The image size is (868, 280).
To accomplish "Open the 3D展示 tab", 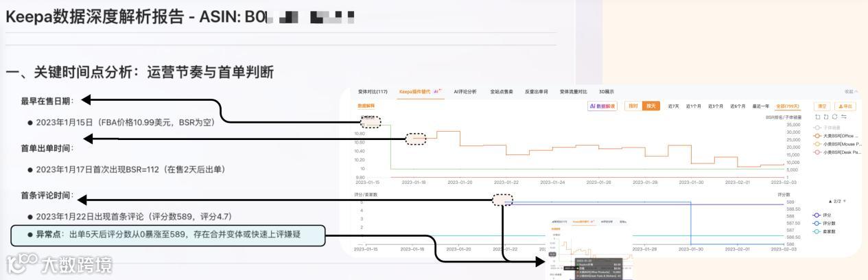I will (x=607, y=91).
